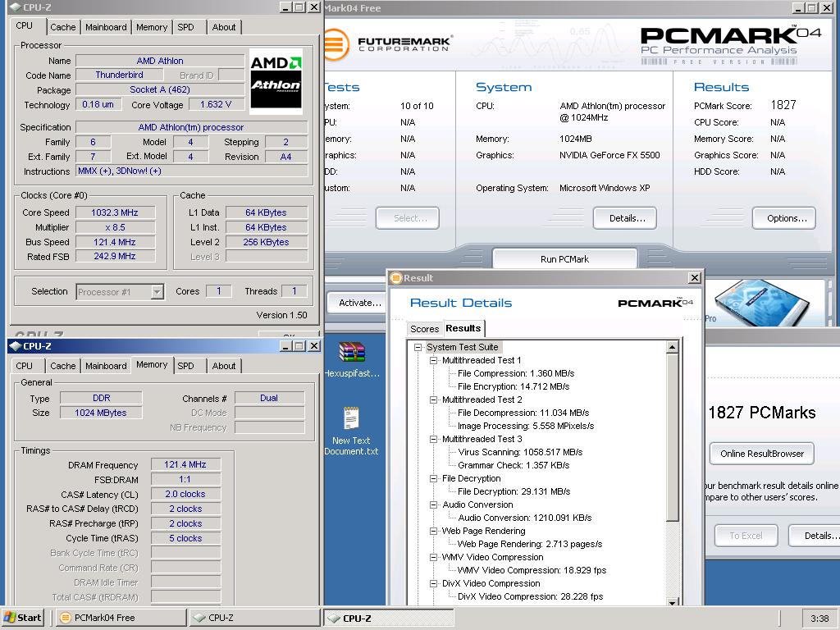This screenshot has height=630, width=840.
Task: Collapse Multithreaded Test 3 node
Action: click(x=433, y=440)
